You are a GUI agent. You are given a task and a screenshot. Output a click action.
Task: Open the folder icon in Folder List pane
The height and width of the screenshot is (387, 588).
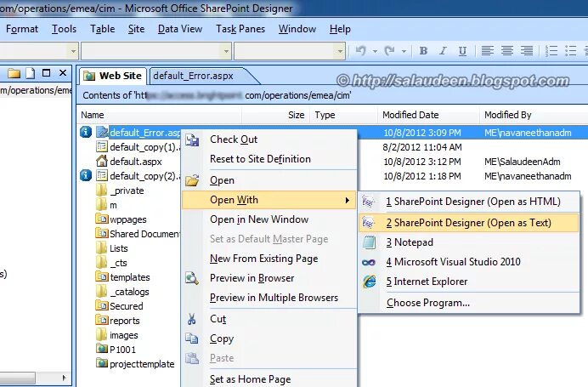click(x=14, y=73)
